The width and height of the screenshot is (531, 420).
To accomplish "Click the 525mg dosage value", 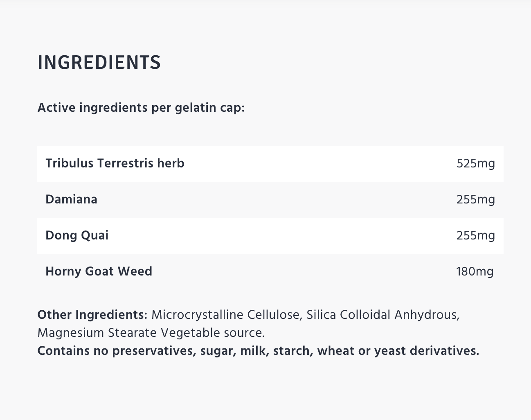I will pos(475,164).
